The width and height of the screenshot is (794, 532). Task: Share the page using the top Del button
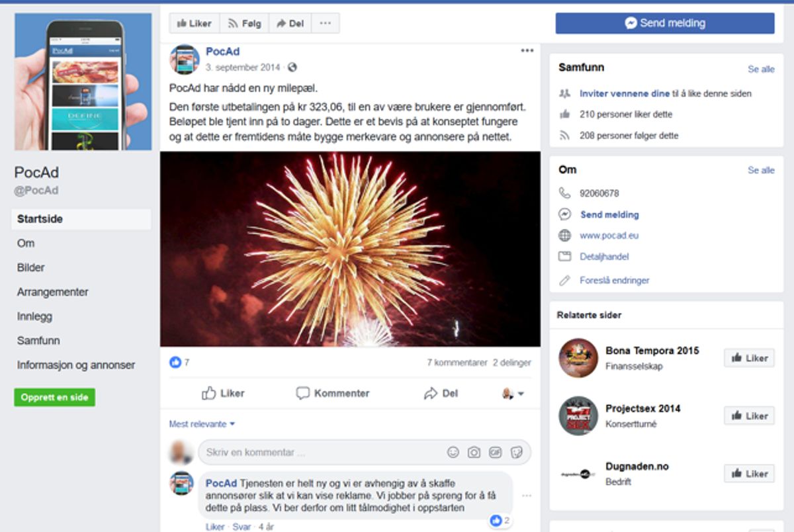[x=290, y=23]
